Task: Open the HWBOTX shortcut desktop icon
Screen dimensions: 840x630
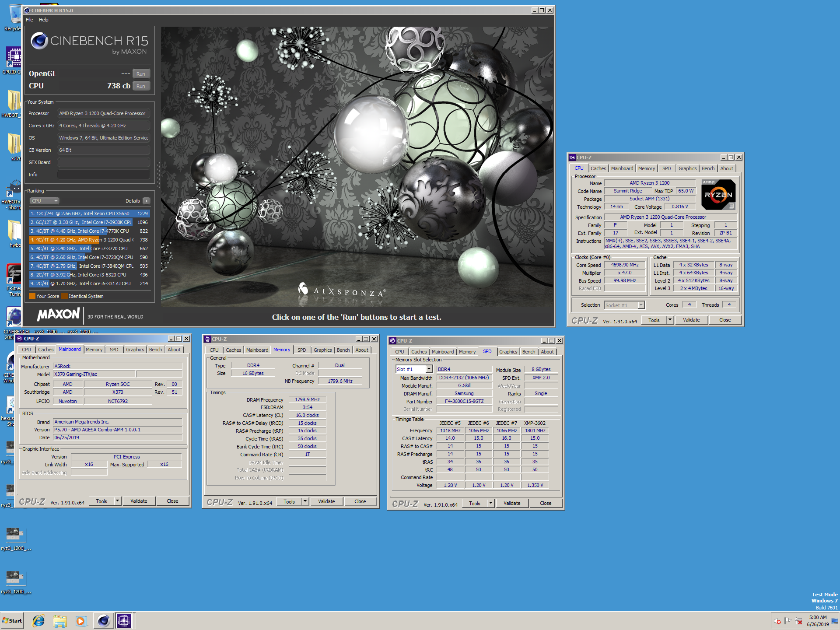Action: coord(13,195)
